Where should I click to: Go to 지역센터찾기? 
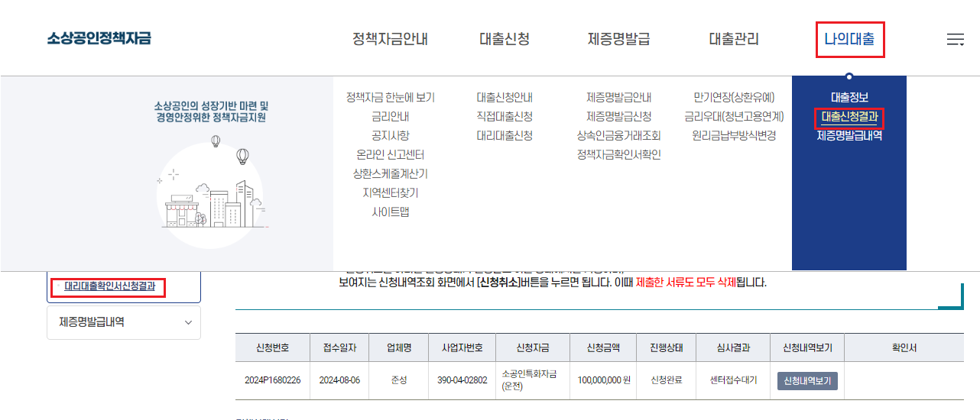coord(391,193)
